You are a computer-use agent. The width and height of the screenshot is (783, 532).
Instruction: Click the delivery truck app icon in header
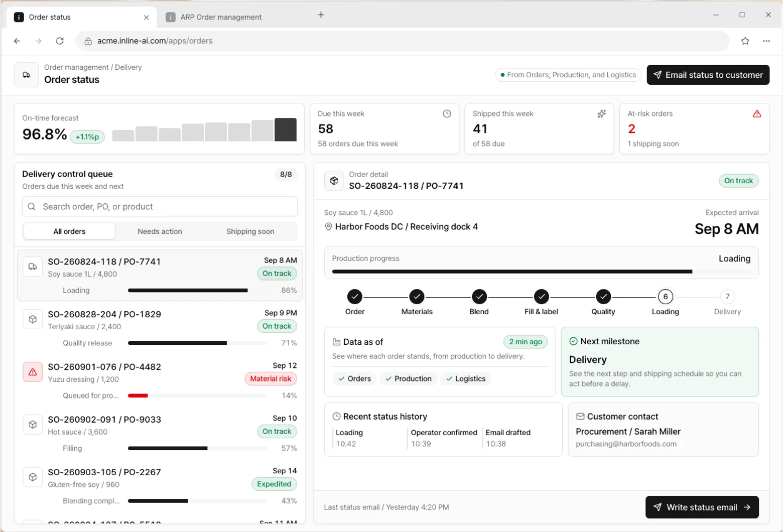(x=27, y=75)
